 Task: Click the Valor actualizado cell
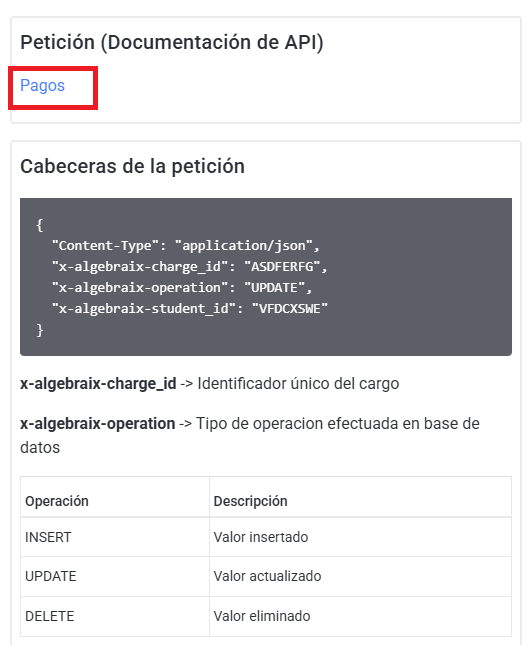pyautogui.click(x=360, y=576)
